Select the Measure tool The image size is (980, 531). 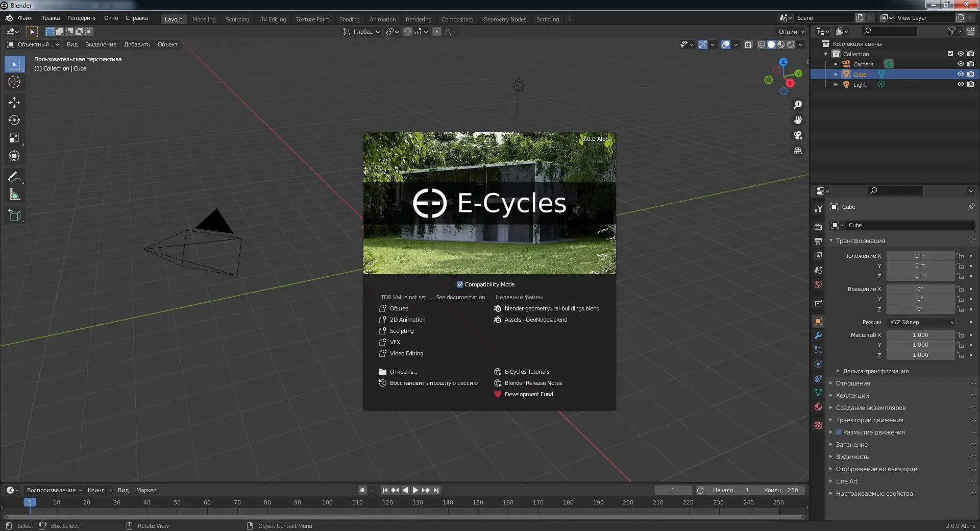(14, 195)
